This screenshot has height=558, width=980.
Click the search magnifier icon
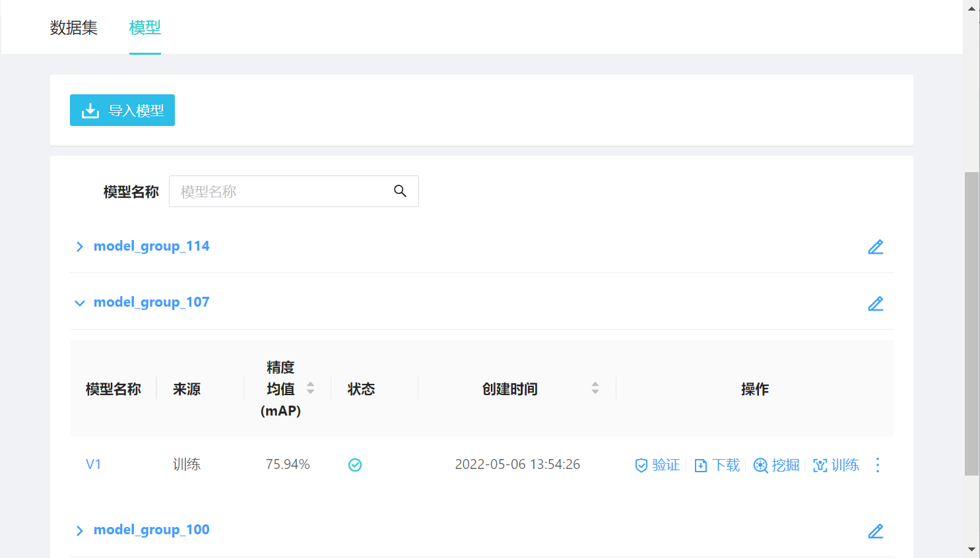coord(400,191)
